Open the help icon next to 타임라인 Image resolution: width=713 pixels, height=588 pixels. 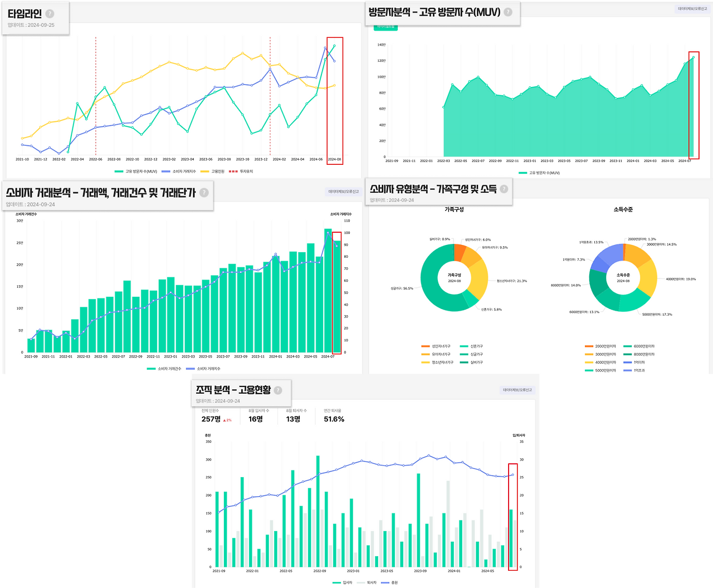point(50,14)
